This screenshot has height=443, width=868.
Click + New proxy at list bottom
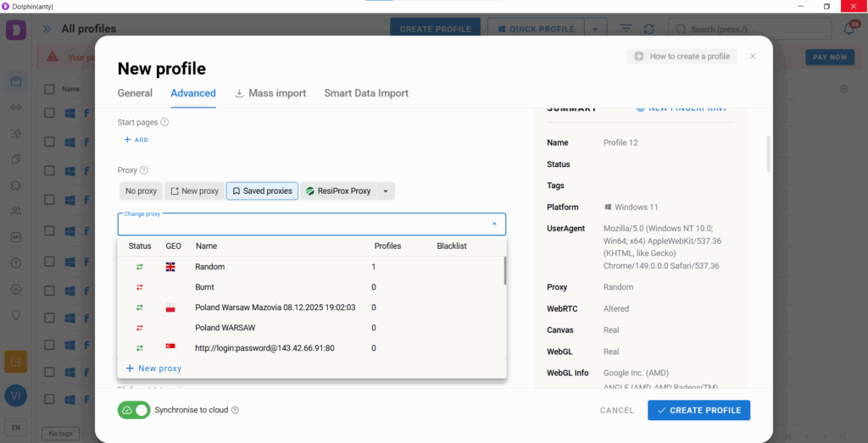[x=153, y=368]
